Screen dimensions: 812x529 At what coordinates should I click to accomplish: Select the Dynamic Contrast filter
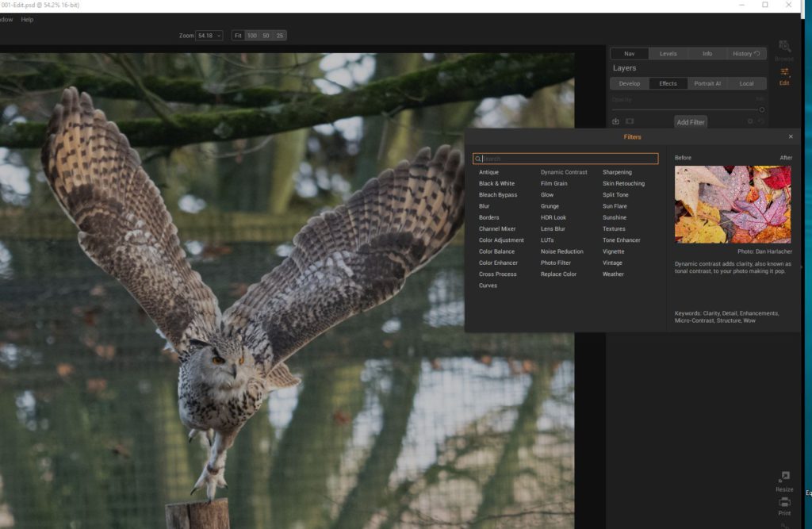pyautogui.click(x=563, y=172)
